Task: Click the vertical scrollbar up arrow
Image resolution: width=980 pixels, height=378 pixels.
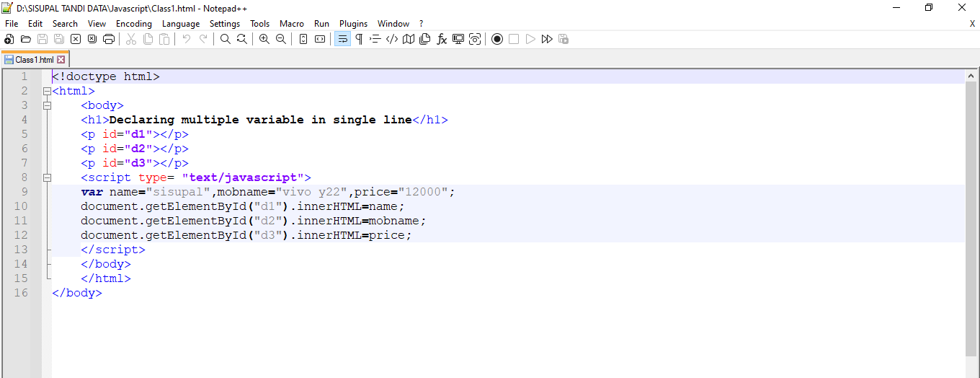Action: pos(971,76)
